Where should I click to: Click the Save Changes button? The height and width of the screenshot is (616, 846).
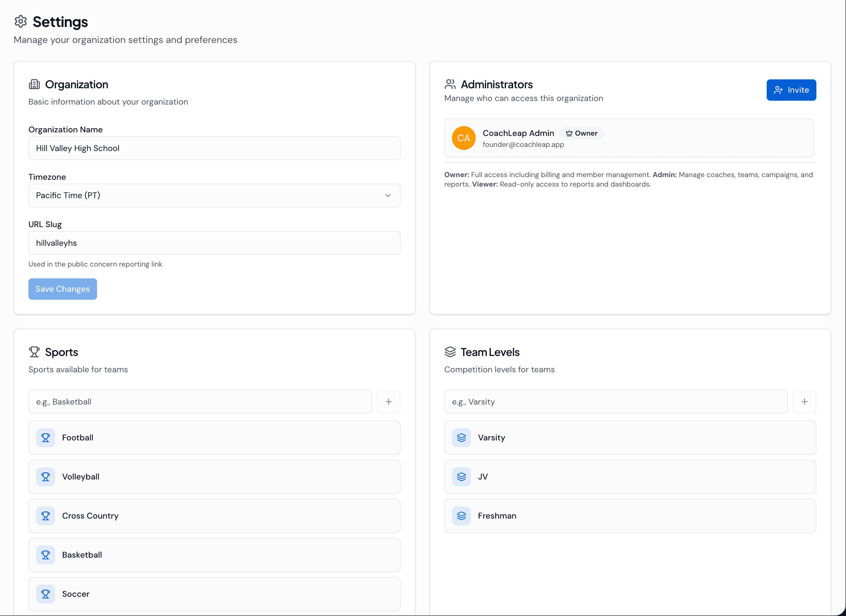[62, 289]
